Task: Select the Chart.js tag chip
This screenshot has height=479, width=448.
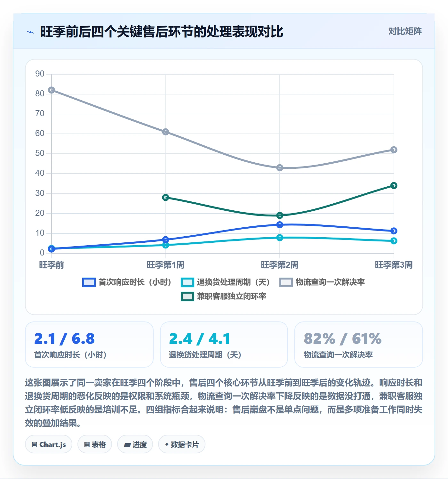Action: [x=49, y=444]
